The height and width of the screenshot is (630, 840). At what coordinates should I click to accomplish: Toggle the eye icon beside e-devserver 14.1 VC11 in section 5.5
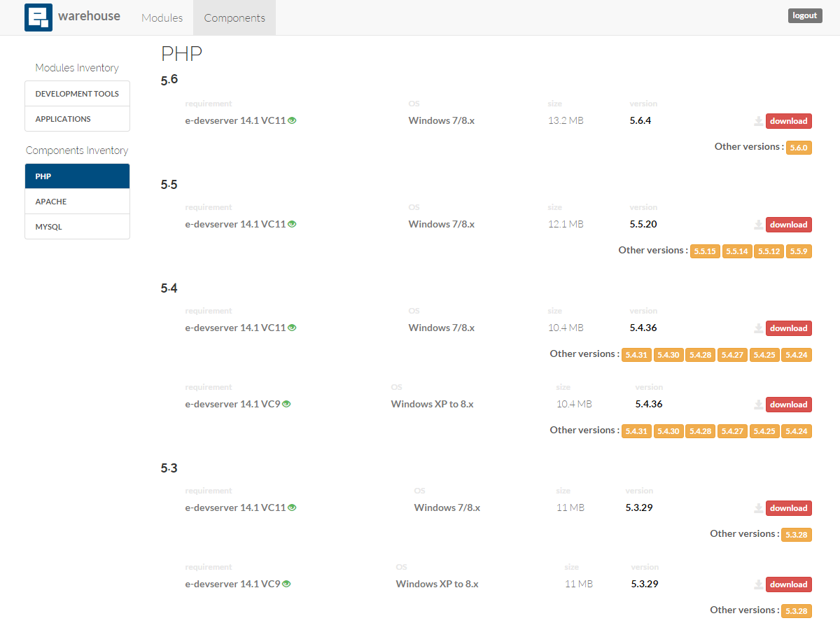click(x=292, y=223)
